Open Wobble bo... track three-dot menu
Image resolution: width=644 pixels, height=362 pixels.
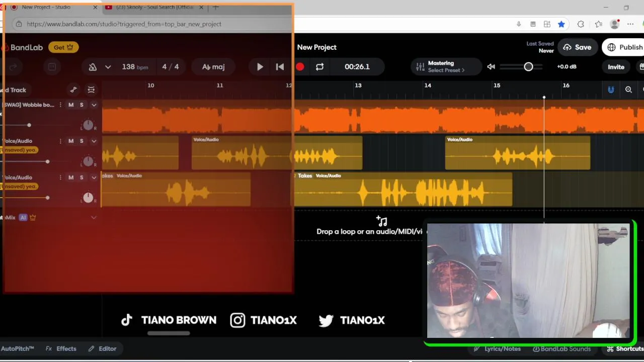tap(60, 105)
